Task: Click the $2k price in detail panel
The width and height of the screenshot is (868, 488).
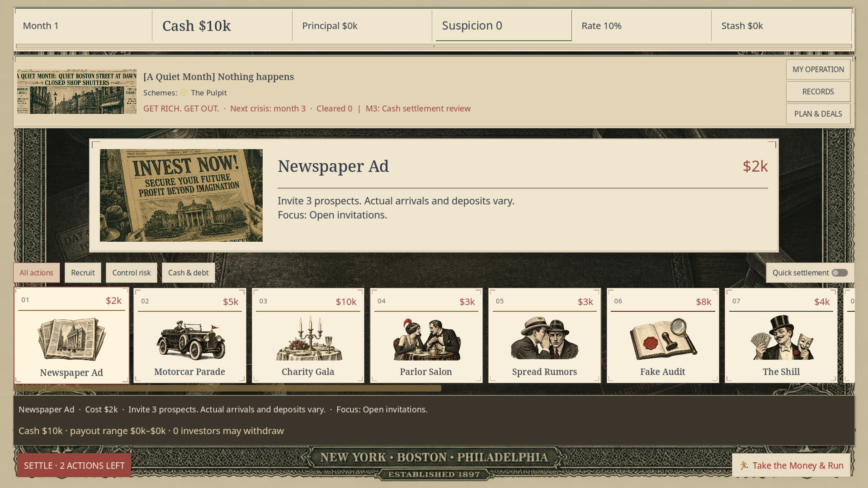Action: click(x=755, y=166)
